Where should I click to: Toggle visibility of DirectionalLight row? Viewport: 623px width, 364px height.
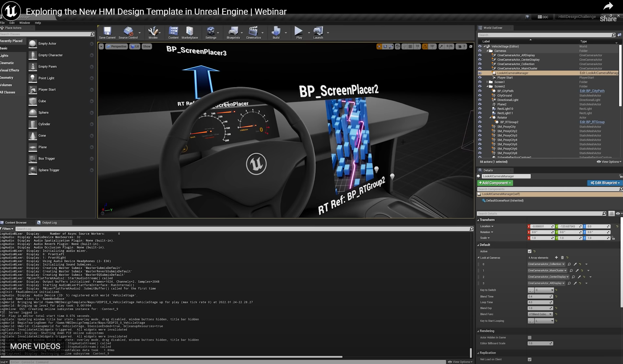coord(480,100)
